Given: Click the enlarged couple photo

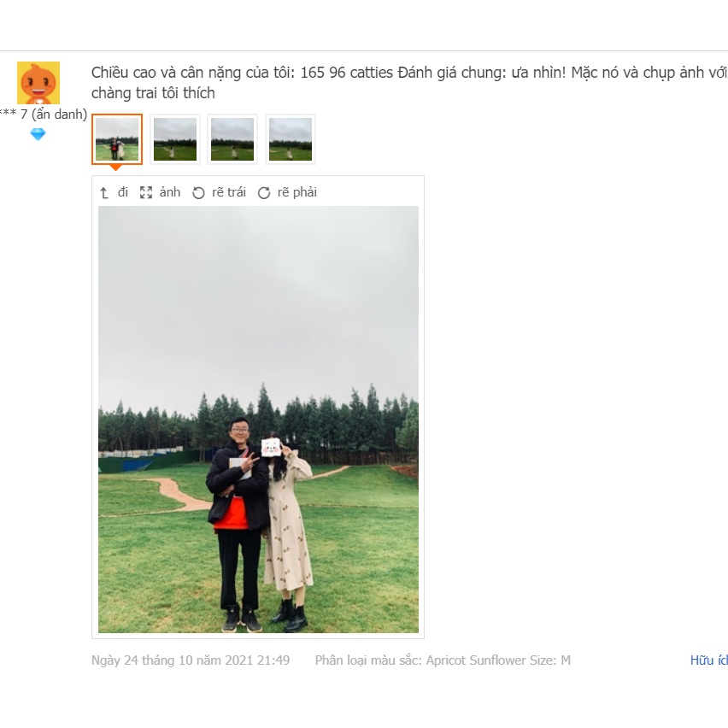Looking at the screenshot, I should click(x=258, y=420).
